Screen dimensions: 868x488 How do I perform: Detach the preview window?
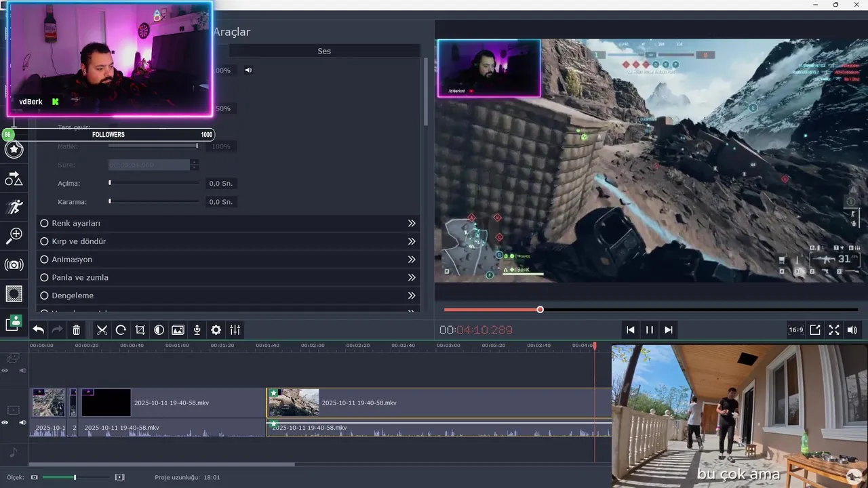(815, 330)
